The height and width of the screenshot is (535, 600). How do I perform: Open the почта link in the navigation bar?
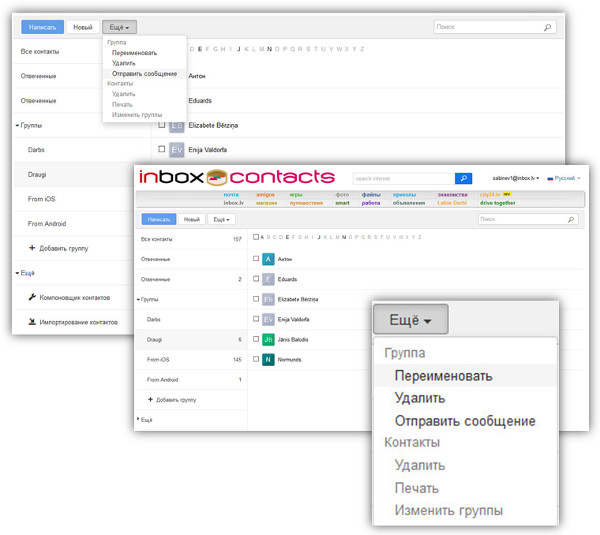231,195
